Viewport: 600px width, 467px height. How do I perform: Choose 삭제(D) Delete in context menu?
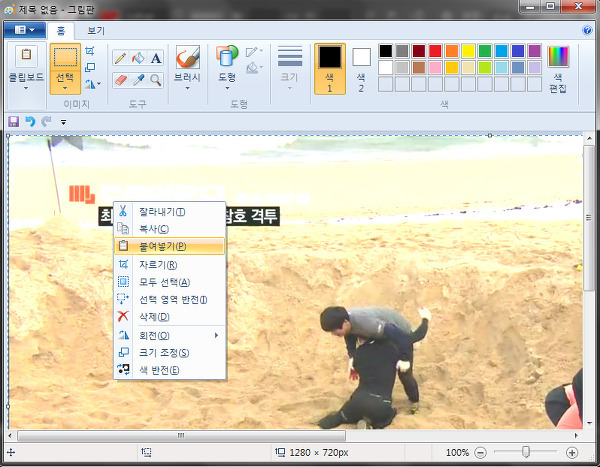coord(170,317)
